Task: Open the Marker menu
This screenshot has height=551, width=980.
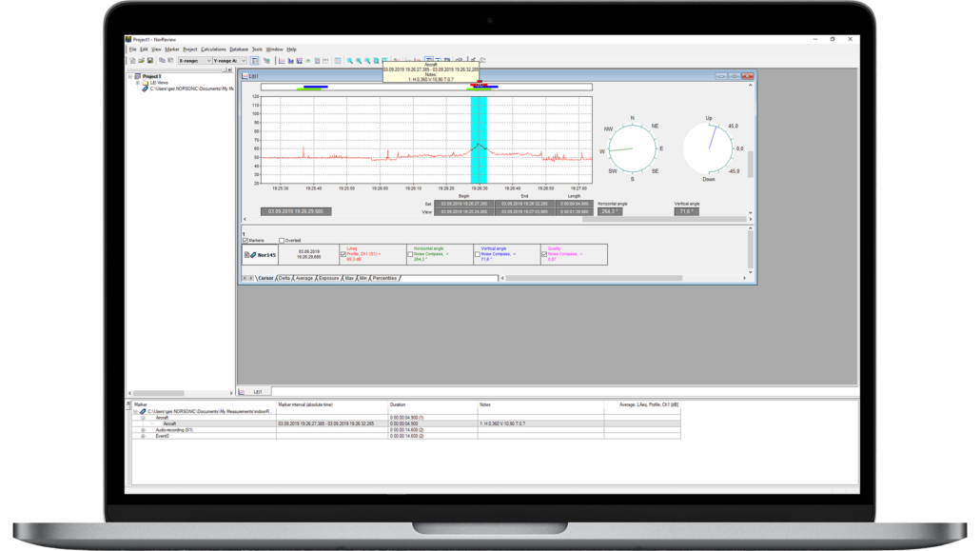Action: (172, 49)
